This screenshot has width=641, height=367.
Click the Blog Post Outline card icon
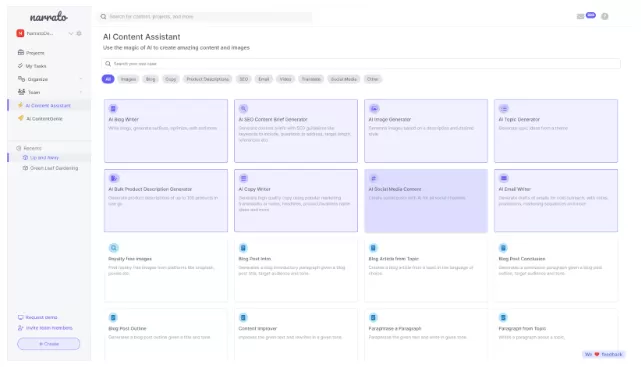click(x=113, y=318)
